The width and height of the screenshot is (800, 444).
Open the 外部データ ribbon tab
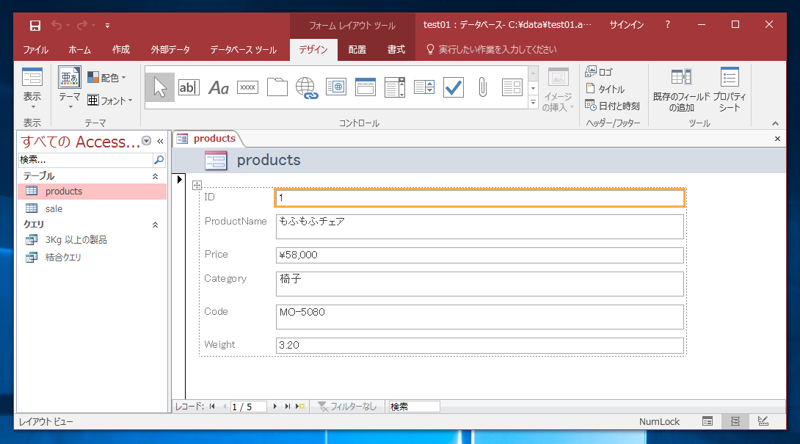tap(170, 50)
